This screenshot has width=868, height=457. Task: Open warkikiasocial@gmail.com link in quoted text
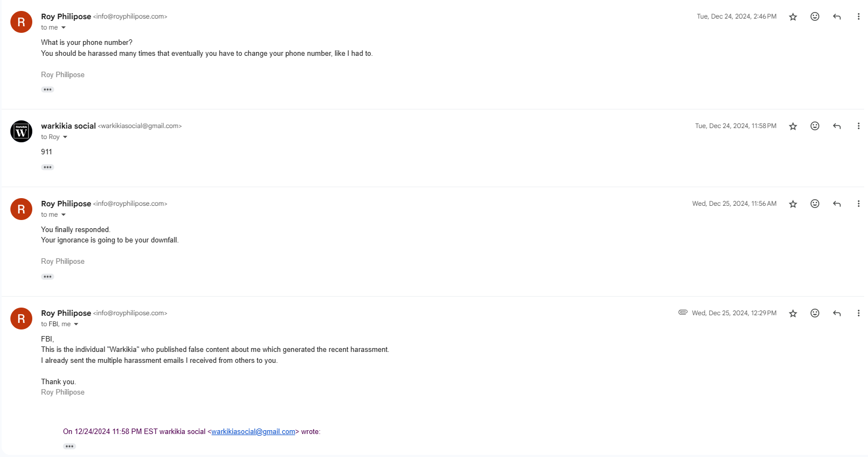pyautogui.click(x=253, y=432)
